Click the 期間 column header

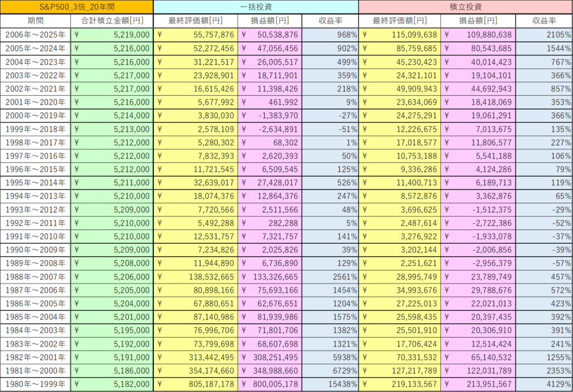[x=35, y=21]
